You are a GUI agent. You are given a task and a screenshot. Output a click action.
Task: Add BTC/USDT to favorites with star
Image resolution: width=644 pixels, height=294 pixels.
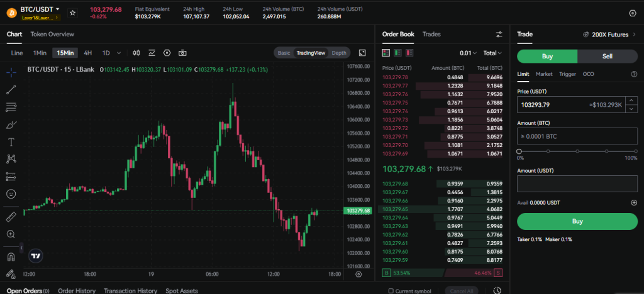[x=73, y=13]
